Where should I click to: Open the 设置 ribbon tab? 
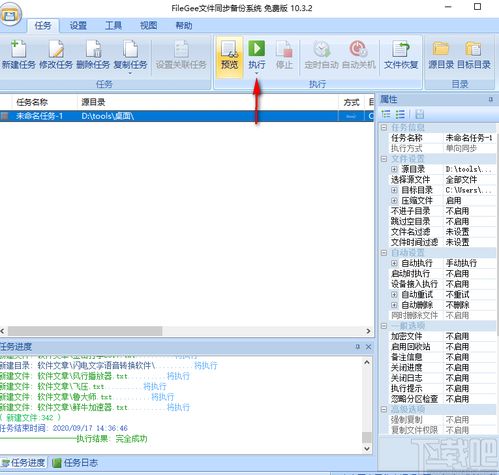click(78, 25)
